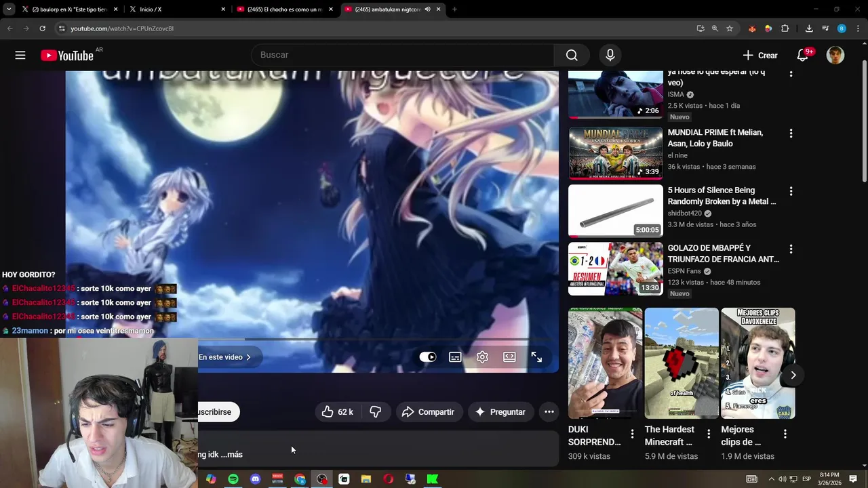The image size is (868, 488).
Task: Open the ISMA channel name
Action: pos(676,95)
